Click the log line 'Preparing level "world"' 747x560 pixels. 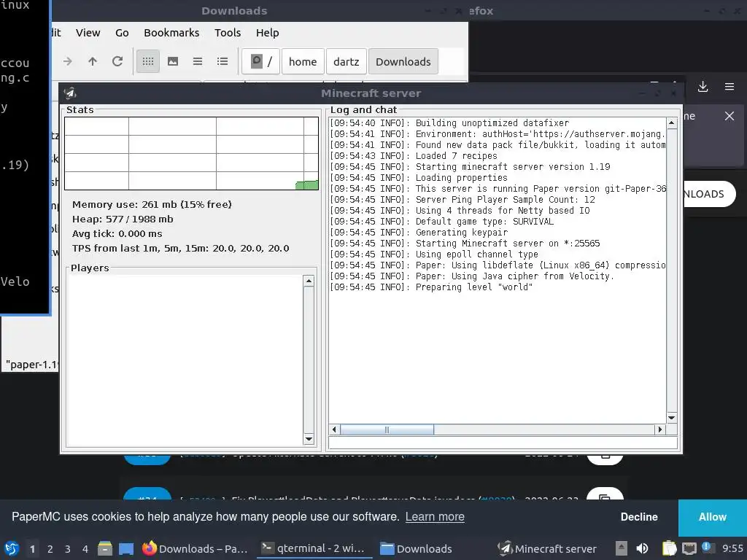431,287
